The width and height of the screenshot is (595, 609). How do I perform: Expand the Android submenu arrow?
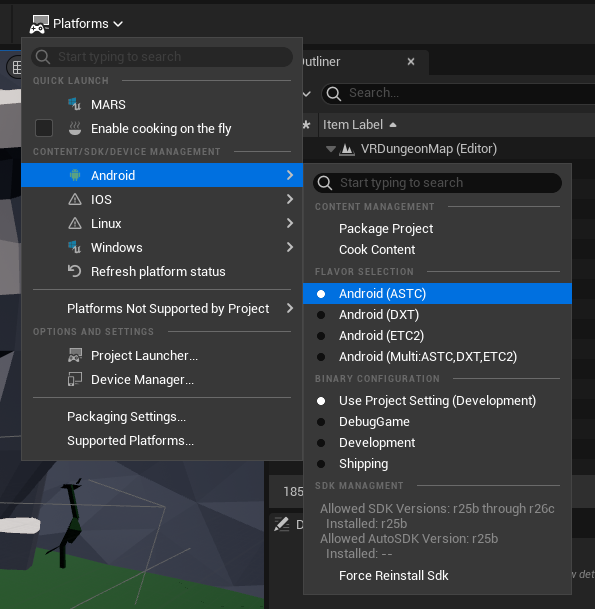pos(290,175)
